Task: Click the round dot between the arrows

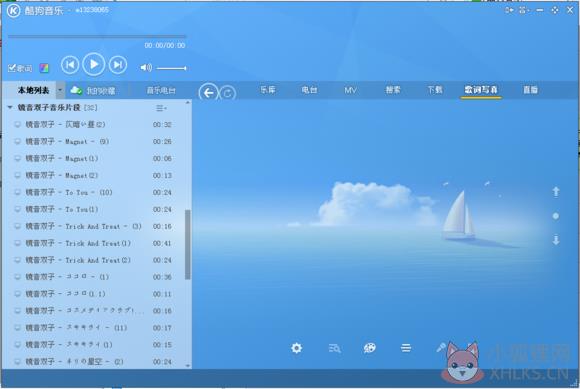Action: 556,216
